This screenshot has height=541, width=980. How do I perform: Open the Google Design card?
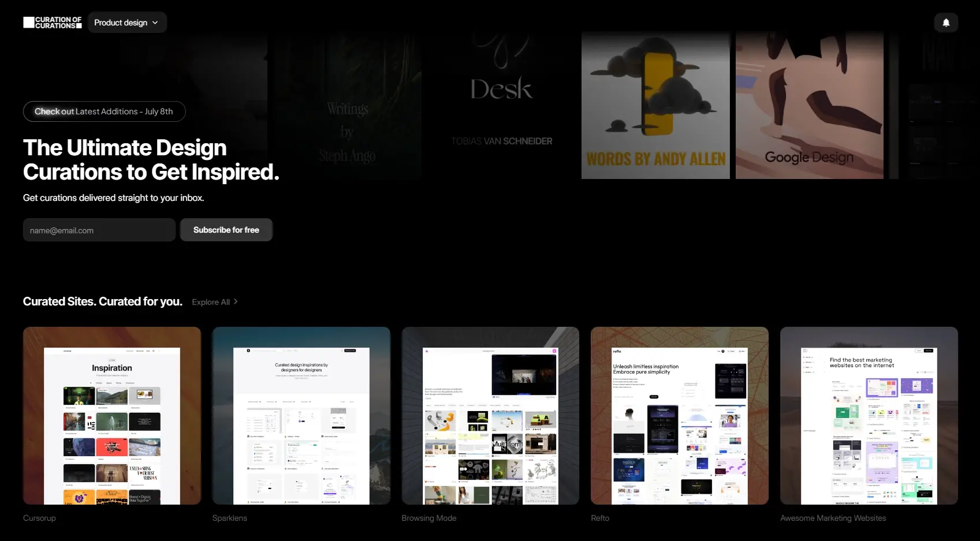pyautogui.click(x=810, y=105)
